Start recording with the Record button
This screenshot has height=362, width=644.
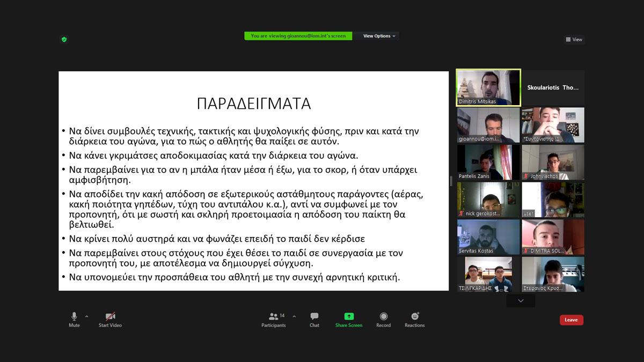(x=383, y=320)
